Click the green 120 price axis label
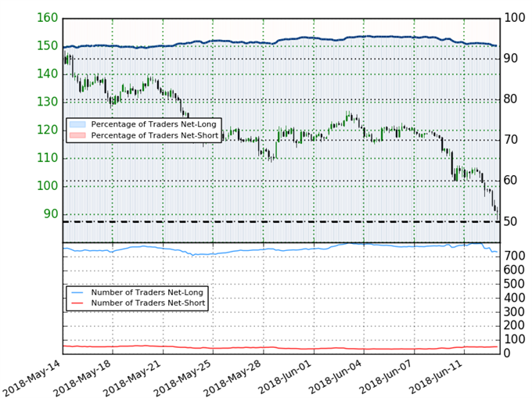This screenshot has width=532, height=398. tap(48, 130)
